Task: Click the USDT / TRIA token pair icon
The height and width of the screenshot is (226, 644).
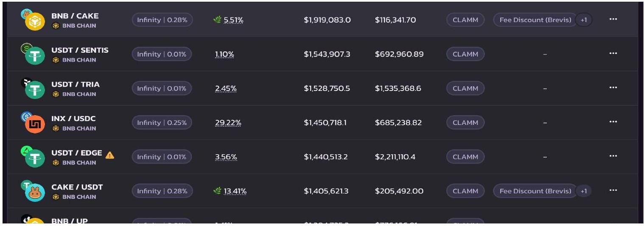Action: [33, 89]
